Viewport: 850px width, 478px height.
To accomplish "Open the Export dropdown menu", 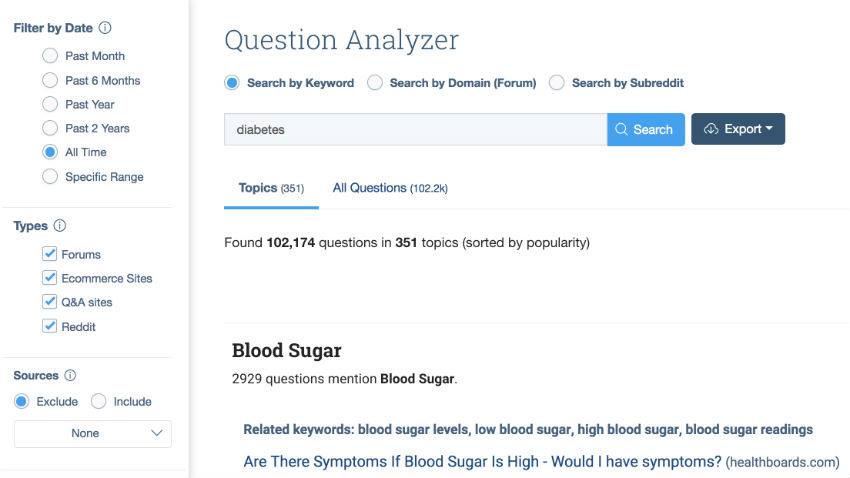I will pos(738,129).
